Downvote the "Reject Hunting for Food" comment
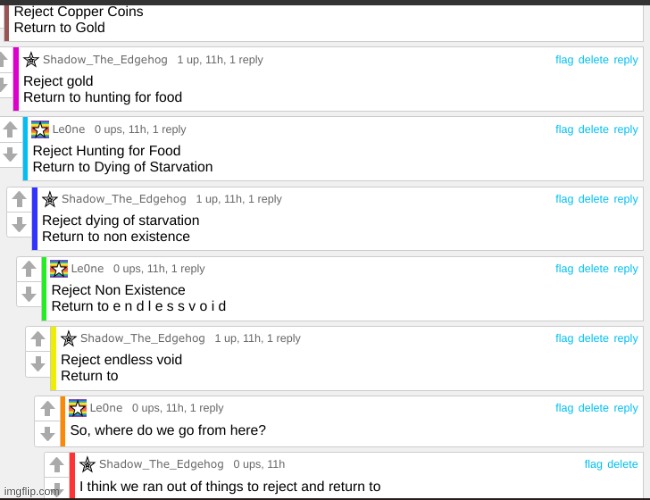Image resolution: width=650 pixels, height=500 pixels. point(10,155)
